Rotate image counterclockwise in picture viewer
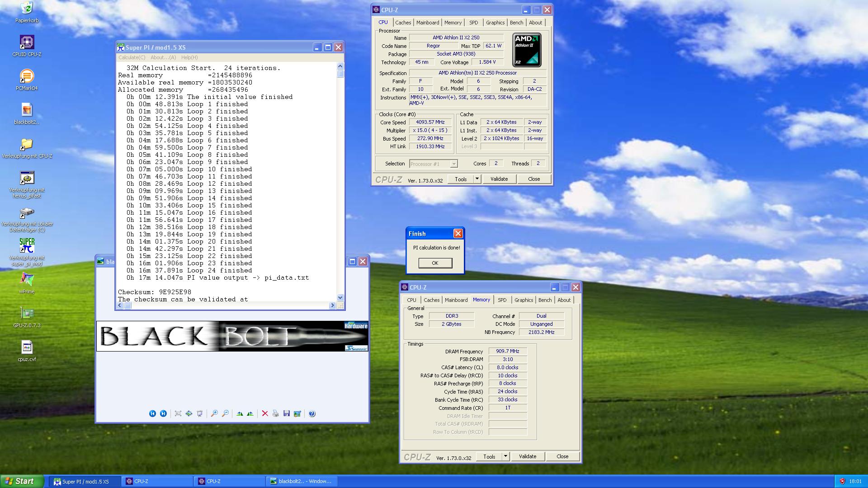This screenshot has height=488, width=868. [x=250, y=413]
